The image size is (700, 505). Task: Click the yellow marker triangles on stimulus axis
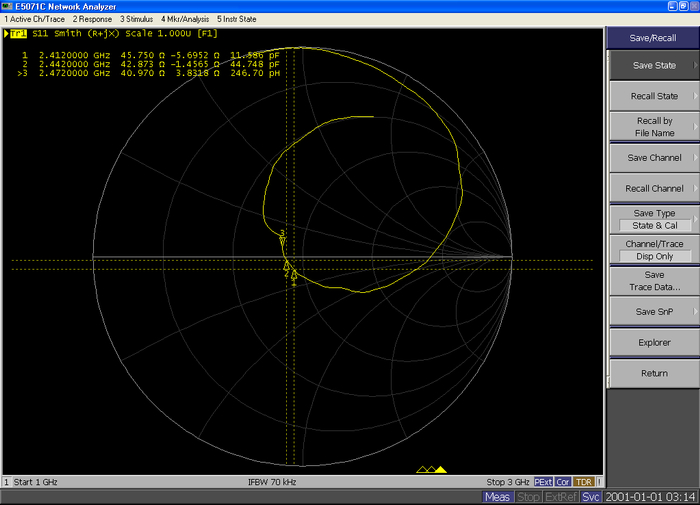tap(432, 469)
